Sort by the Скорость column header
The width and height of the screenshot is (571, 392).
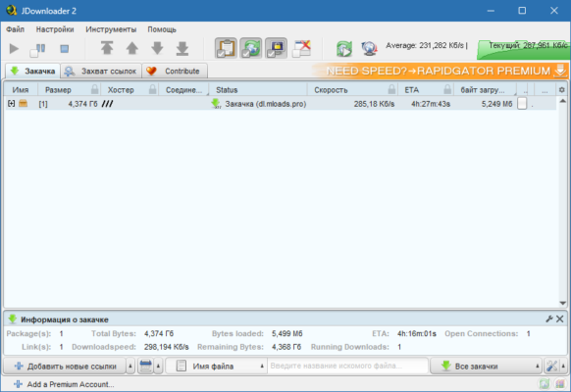click(x=331, y=90)
